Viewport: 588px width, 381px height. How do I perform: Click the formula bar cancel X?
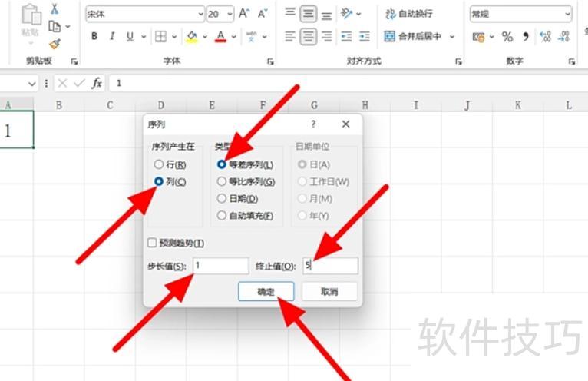pyautogui.click(x=63, y=83)
